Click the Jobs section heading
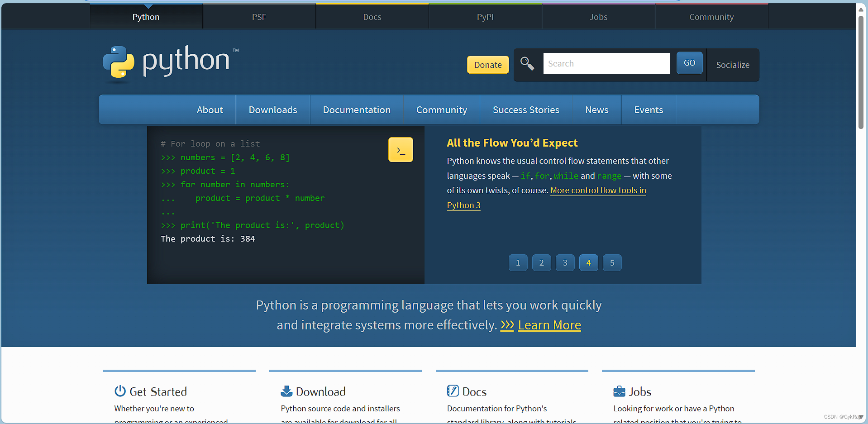 click(x=640, y=391)
